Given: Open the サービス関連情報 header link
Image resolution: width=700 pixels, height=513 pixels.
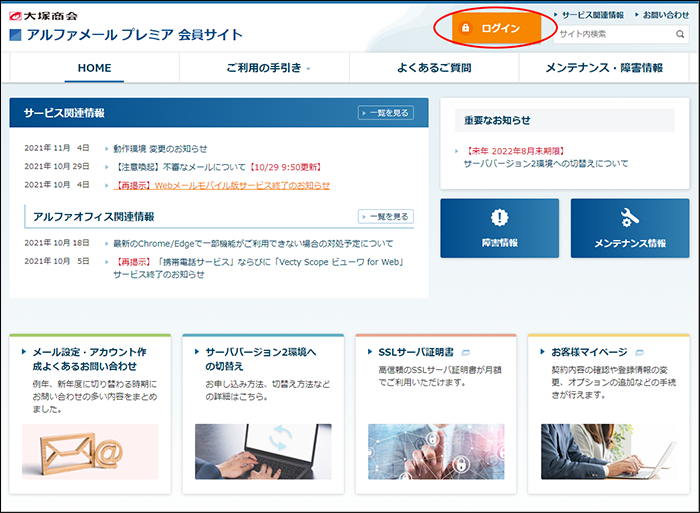Looking at the screenshot, I should [x=592, y=15].
